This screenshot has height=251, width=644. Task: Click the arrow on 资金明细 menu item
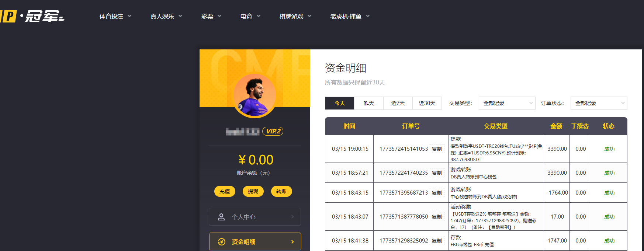click(x=292, y=242)
